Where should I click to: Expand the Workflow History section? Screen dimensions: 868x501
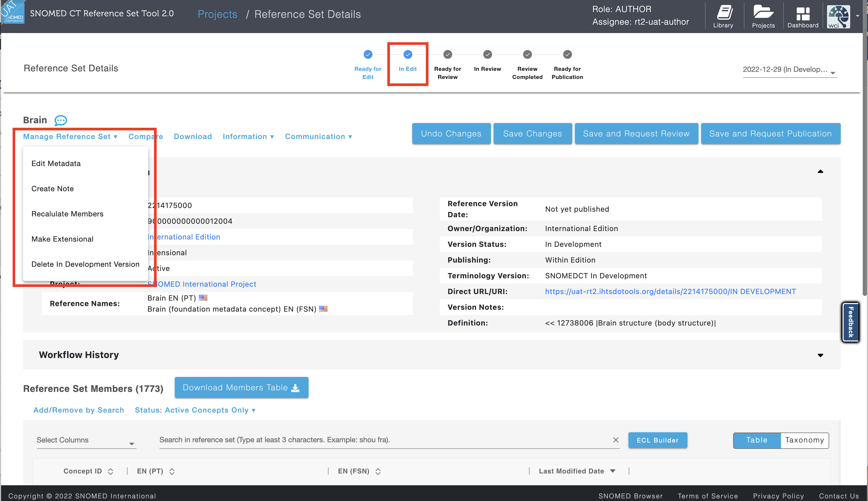click(x=820, y=355)
